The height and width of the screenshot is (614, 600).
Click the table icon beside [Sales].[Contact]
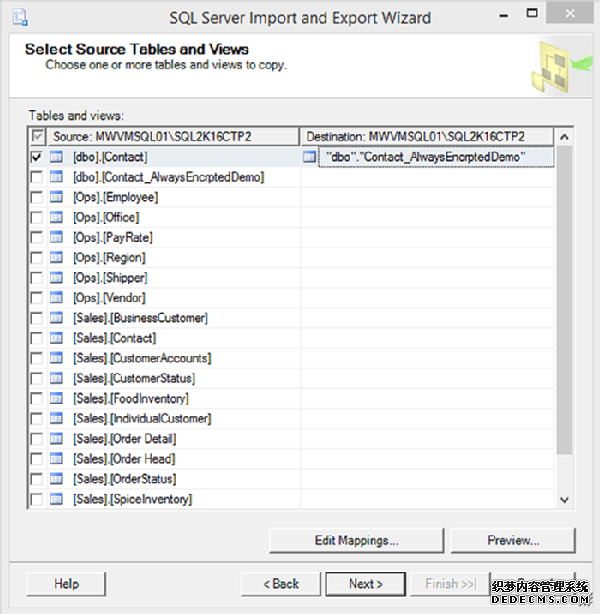[x=56, y=338]
